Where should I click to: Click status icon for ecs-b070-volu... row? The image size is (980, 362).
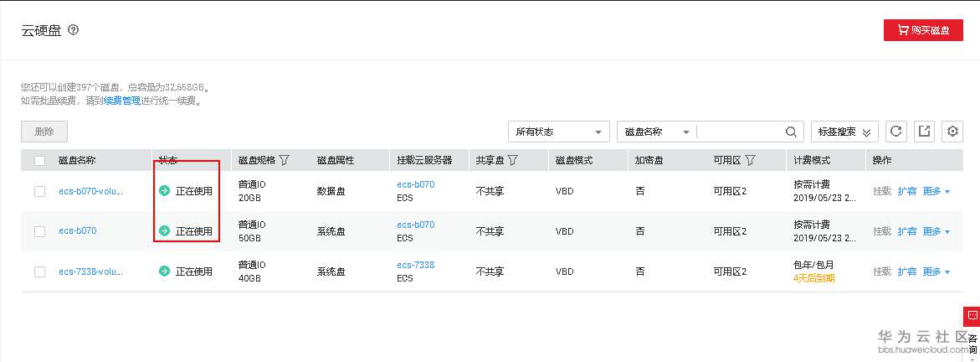pyautogui.click(x=164, y=191)
